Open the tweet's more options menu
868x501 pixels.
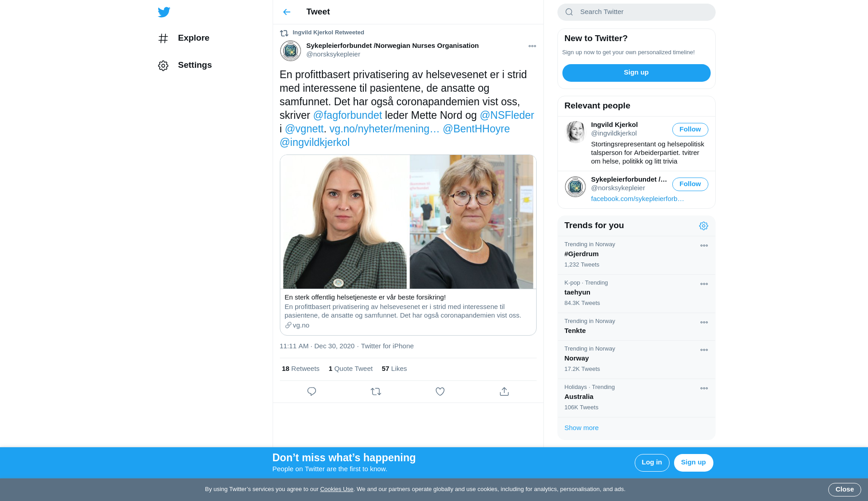532,46
